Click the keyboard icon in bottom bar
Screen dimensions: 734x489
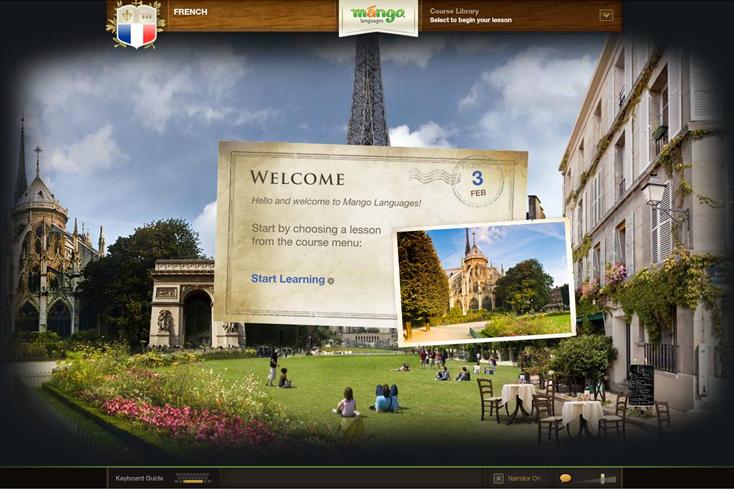click(193, 478)
